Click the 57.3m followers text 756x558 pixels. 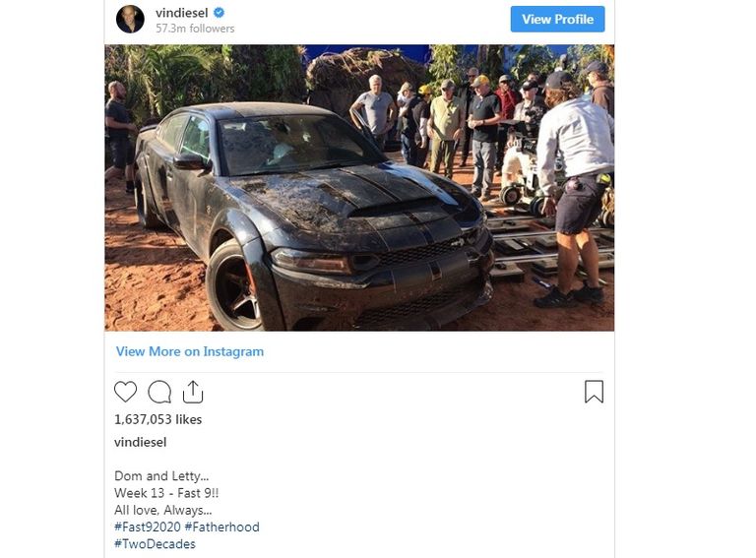[x=195, y=29]
